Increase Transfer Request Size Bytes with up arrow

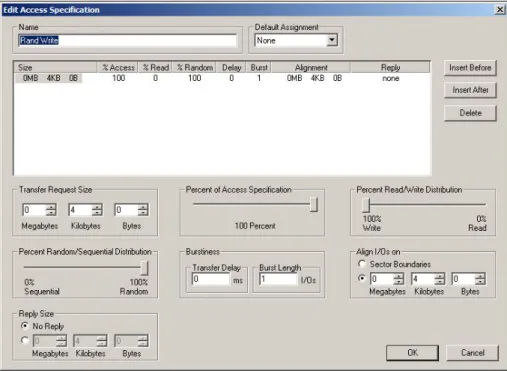(143, 207)
